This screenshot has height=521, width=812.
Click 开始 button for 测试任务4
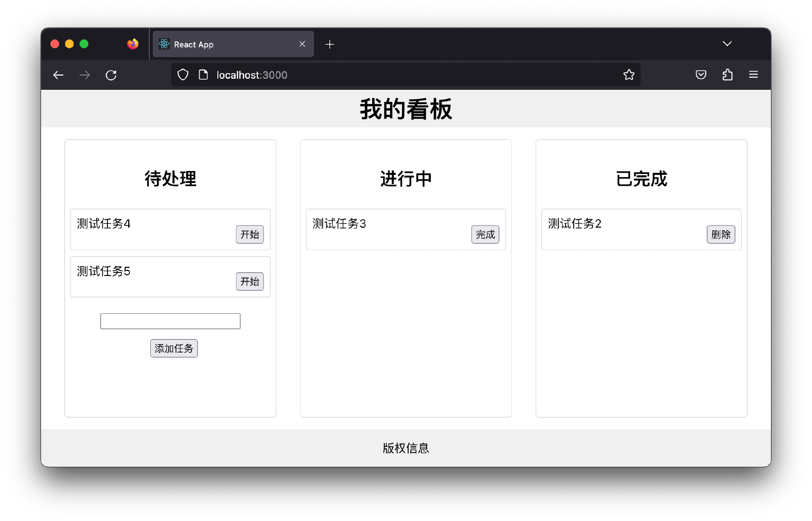[250, 234]
